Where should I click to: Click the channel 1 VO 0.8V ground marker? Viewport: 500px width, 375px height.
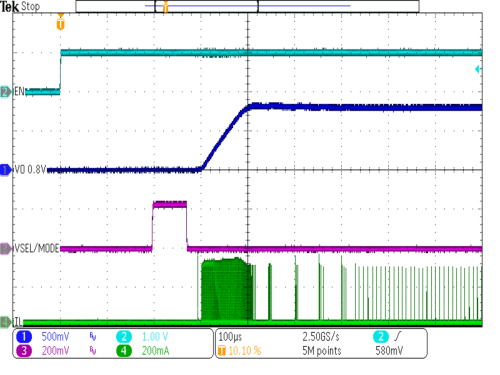[x=6, y=170]
